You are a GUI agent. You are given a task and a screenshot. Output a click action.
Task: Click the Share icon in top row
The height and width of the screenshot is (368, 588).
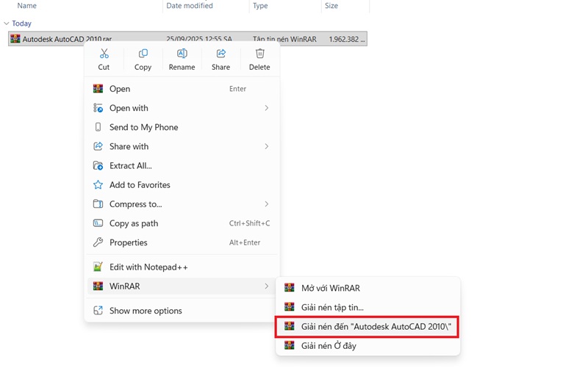coord(221,54)
